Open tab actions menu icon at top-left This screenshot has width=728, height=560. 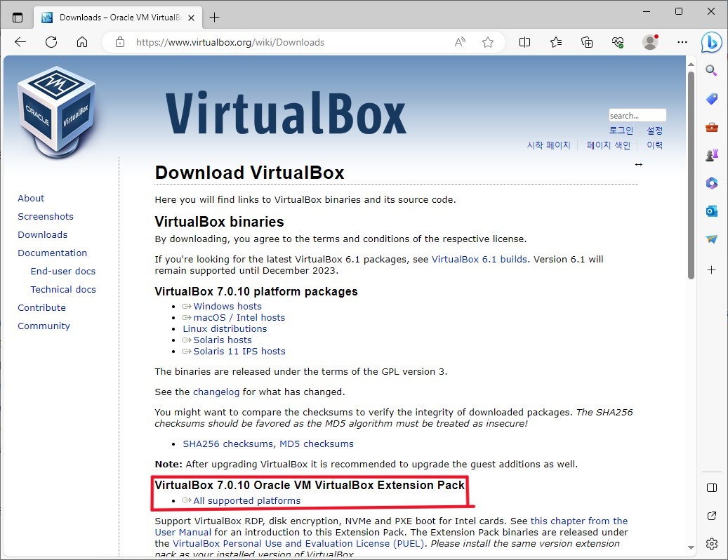tap(18, 18)
